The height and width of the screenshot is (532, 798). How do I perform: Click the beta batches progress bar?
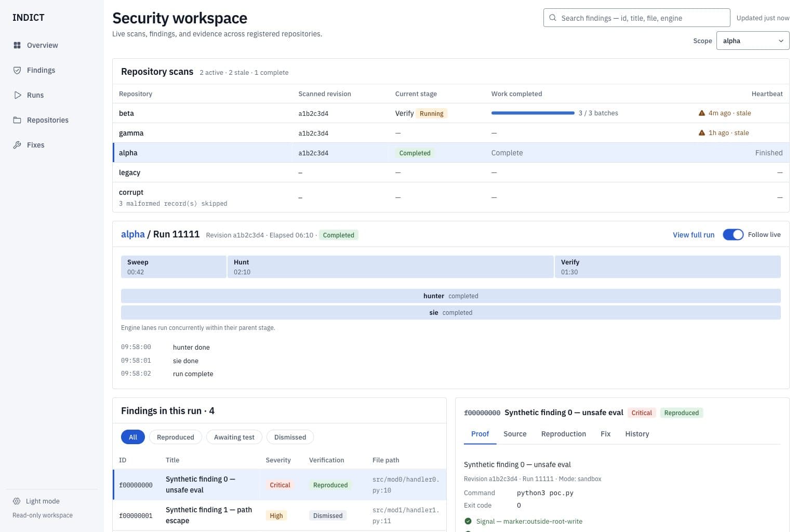coord(533,113)
